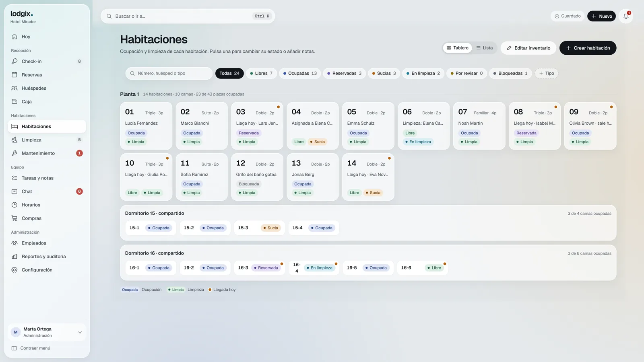
Task: Open room 12 Grifo del baño gotea card
Action: point(257,177)
